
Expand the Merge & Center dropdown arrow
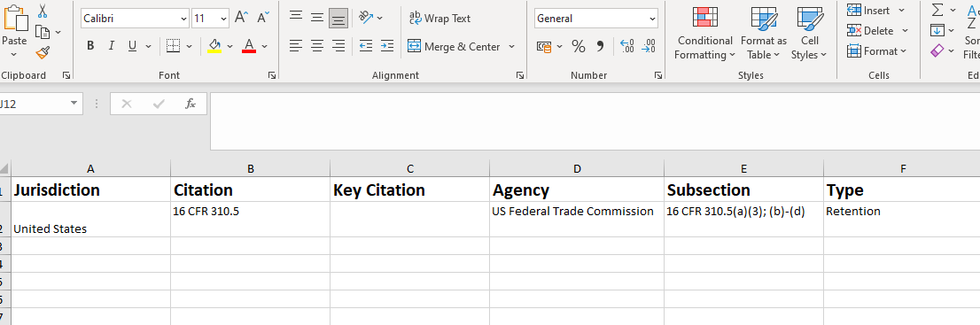click(512, 47)
